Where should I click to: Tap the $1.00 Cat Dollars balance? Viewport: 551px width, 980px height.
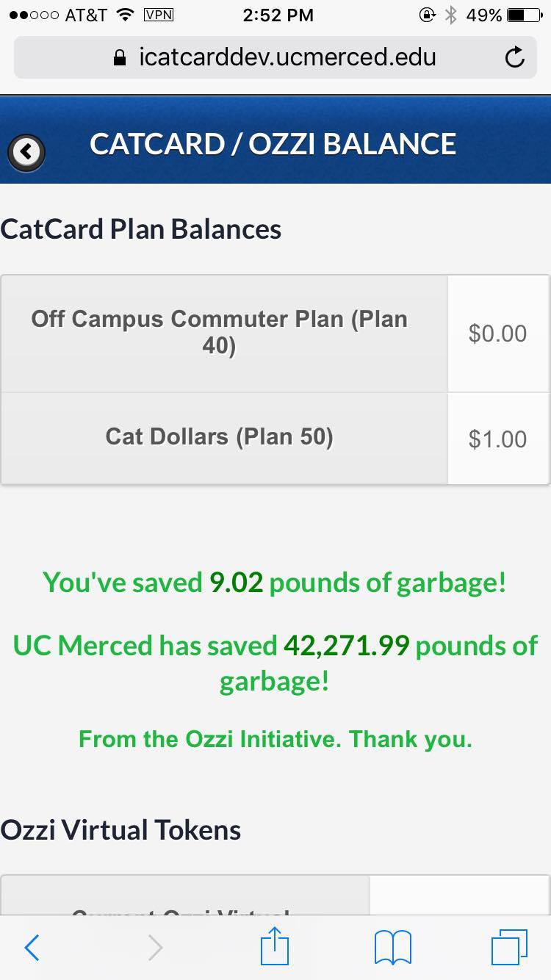[x=497, y=439]
